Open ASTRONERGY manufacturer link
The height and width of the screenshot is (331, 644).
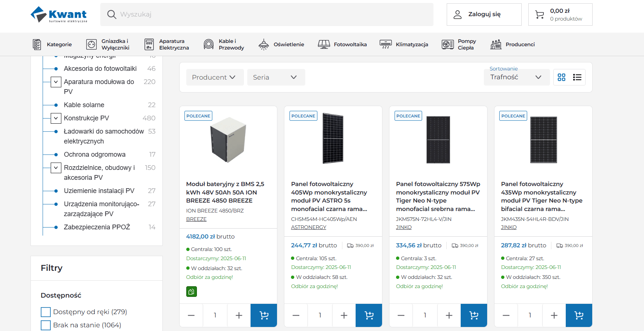pyautogui.click(x=309, y=228)
